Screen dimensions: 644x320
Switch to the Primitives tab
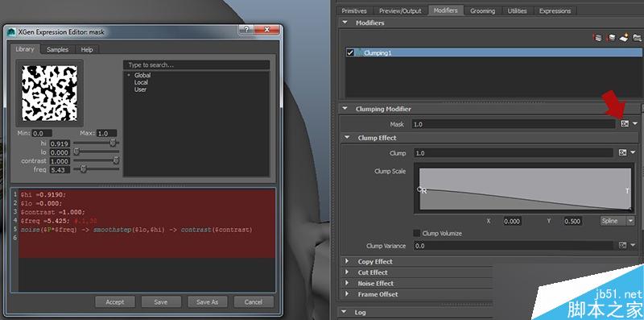pos(354,11)
